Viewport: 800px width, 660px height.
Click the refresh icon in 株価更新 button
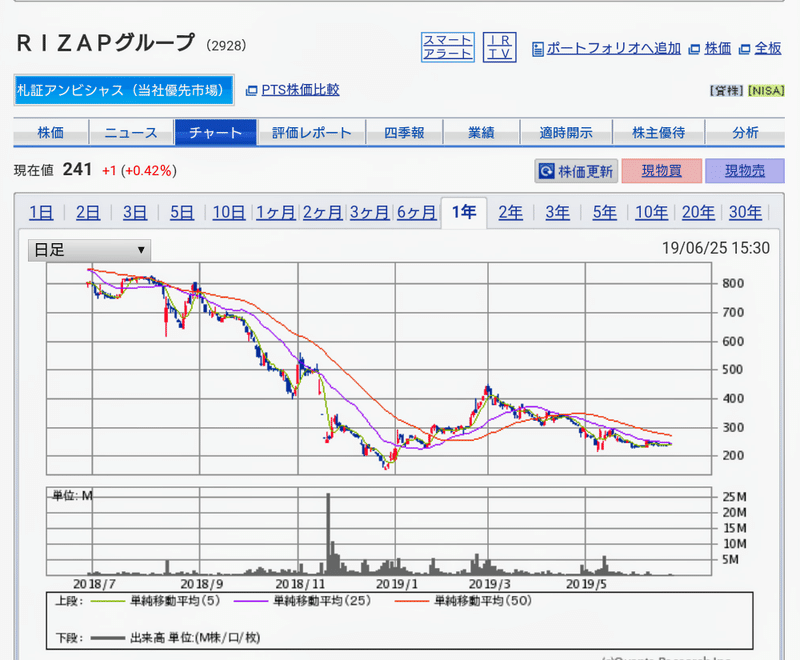click(x=546, y=171)
